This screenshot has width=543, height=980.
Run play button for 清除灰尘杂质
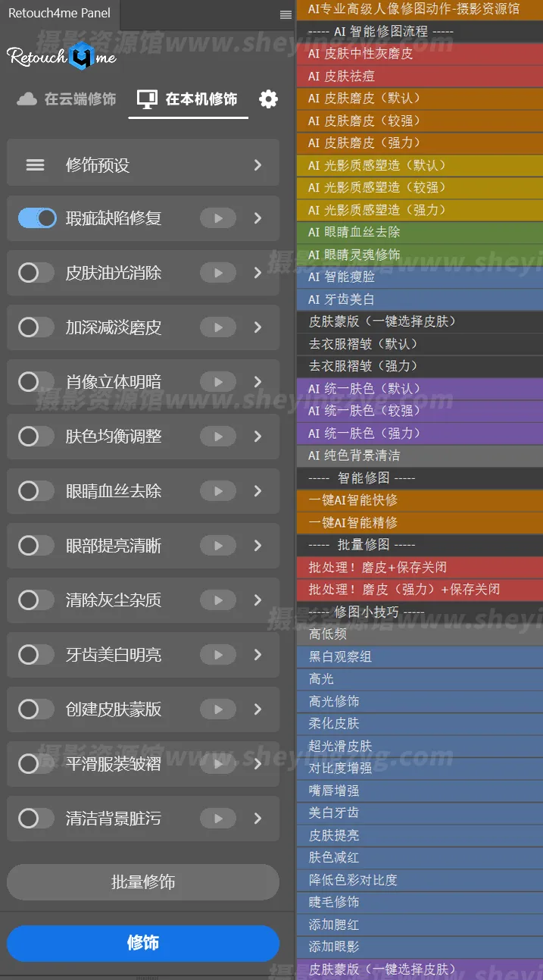[218, 600]
